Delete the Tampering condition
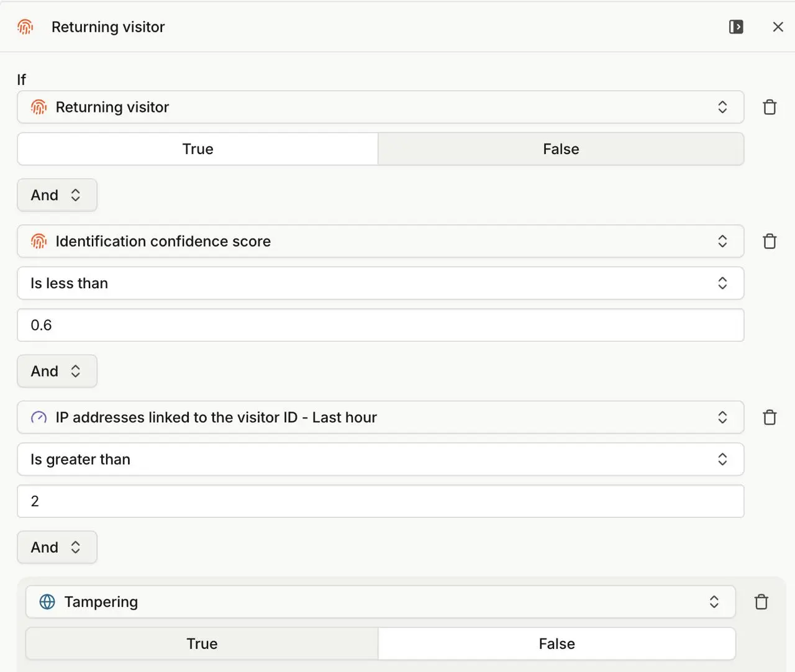795x672 pixels. tap(761, 602)
